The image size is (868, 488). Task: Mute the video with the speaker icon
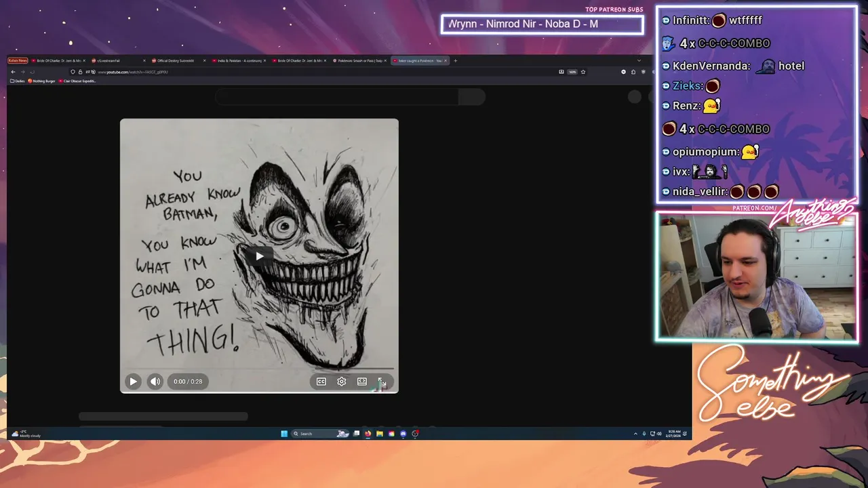click(155, 382)
